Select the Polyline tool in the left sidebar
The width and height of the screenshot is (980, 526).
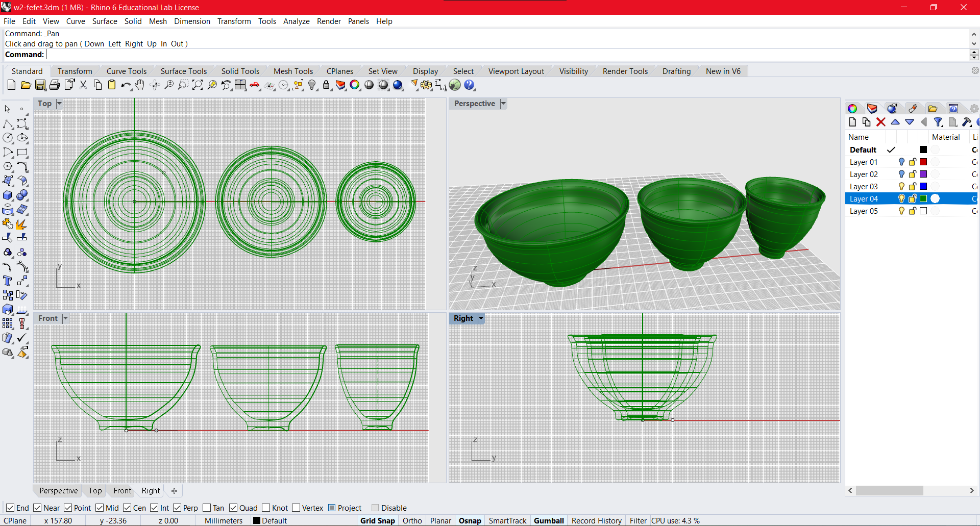pos(8,123)
